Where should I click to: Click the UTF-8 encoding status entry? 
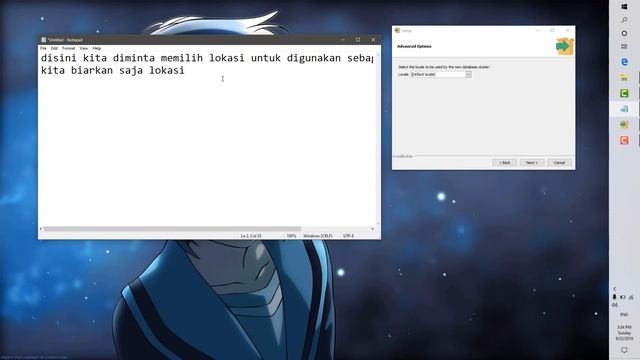coord(348,236)
